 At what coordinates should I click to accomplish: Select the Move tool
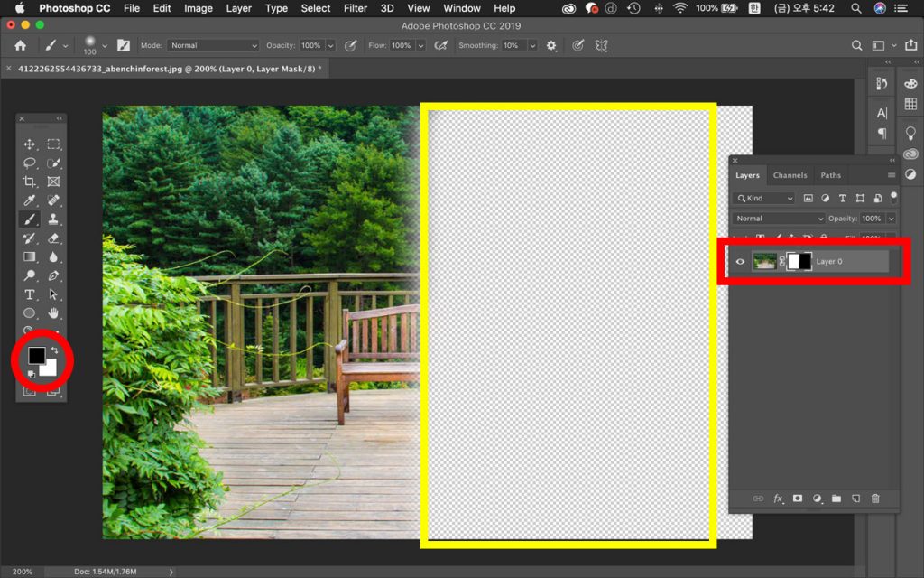(x=29, y=144)
